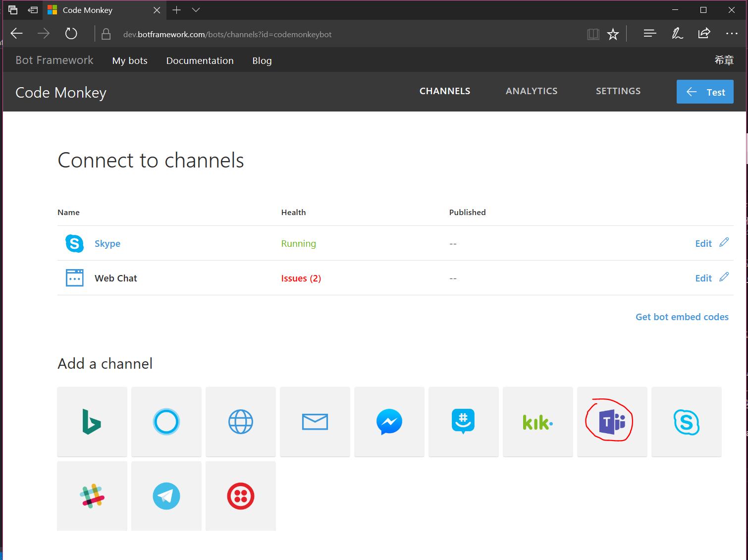Add the Bing channel
Screen dimensions: 748x560
[x=92, y=422]
